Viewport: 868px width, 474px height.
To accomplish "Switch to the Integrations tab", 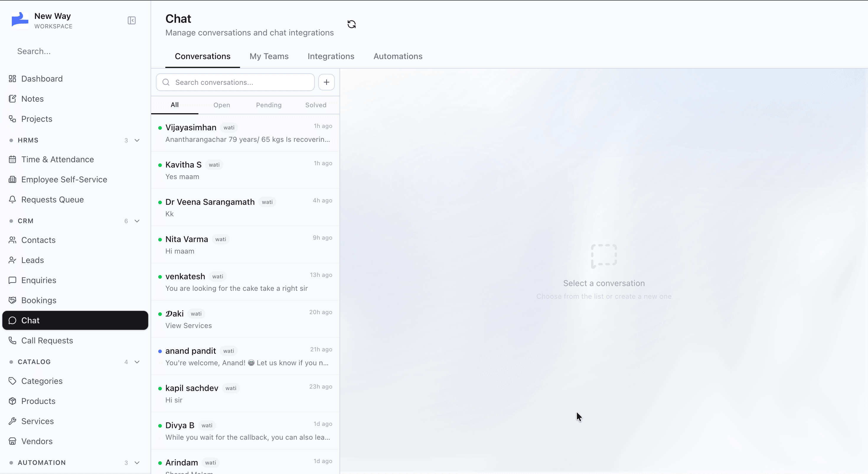I will (x=331, y=56).
